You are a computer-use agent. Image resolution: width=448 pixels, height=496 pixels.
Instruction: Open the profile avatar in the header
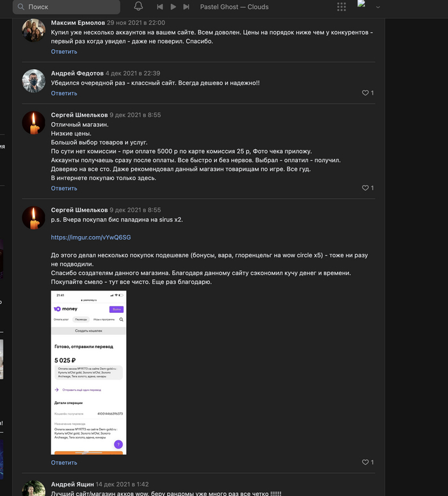pyautogui.click(x=362, y=4)
